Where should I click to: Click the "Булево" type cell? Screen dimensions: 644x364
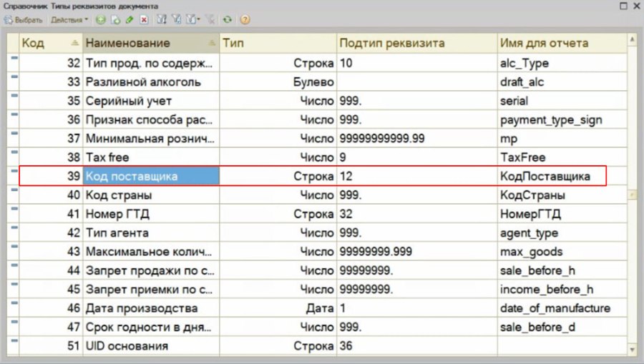278,82
